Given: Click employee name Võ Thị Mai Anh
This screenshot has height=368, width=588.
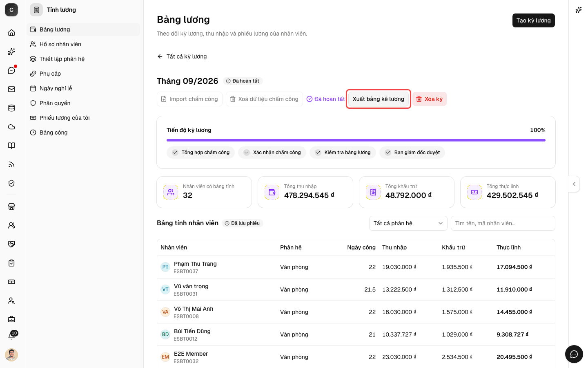Looking at the screenshot, I should (x=194, y=309).
